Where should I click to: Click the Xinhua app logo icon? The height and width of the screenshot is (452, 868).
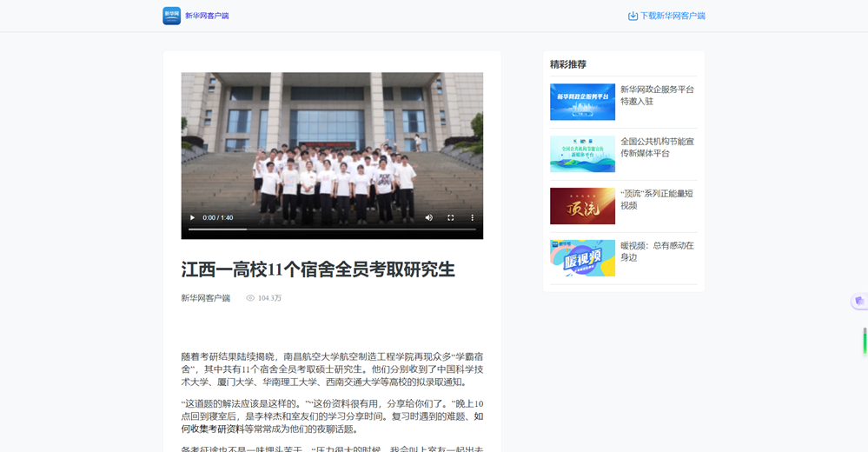coord(171,16)
